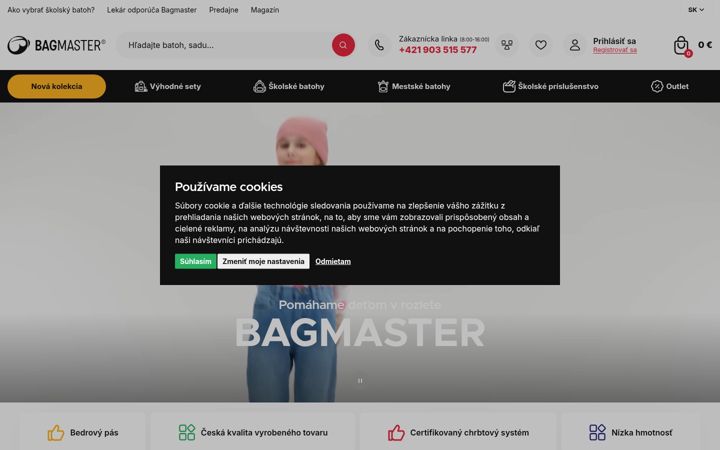Image resolution: width=720 pixels, height=450 pixels.
Task: Click the phone handset icon
Action: (379, 45)
